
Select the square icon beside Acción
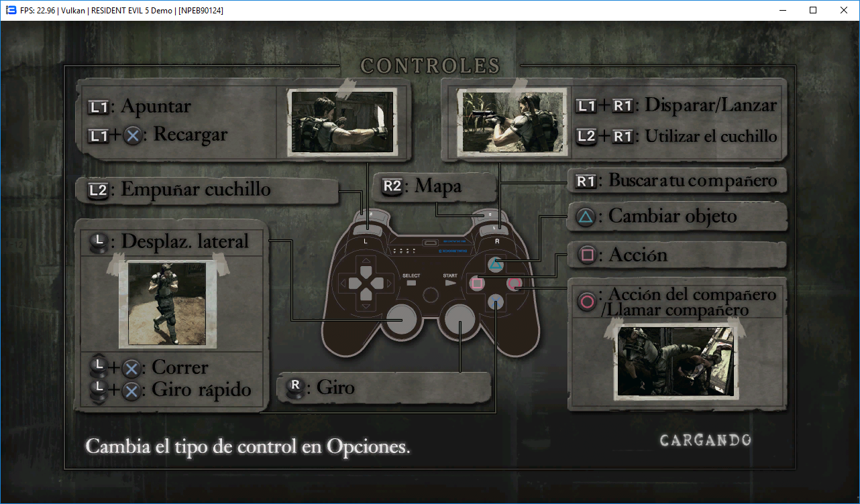(587, 255)
